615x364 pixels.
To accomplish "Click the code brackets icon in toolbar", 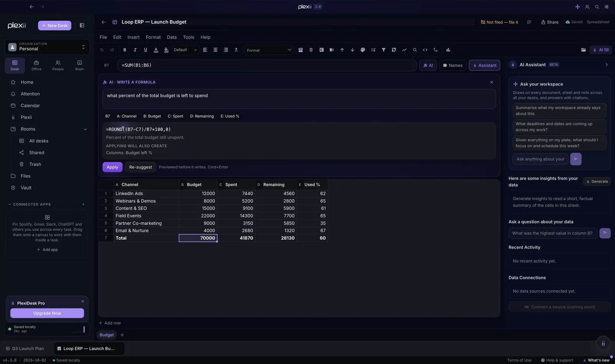I will coord(425,50).
